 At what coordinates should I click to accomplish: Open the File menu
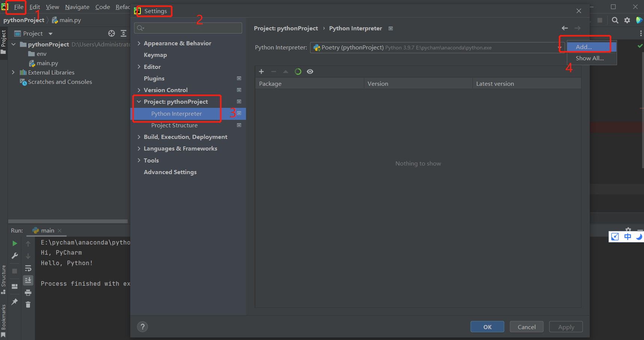(x=19, y=7)
